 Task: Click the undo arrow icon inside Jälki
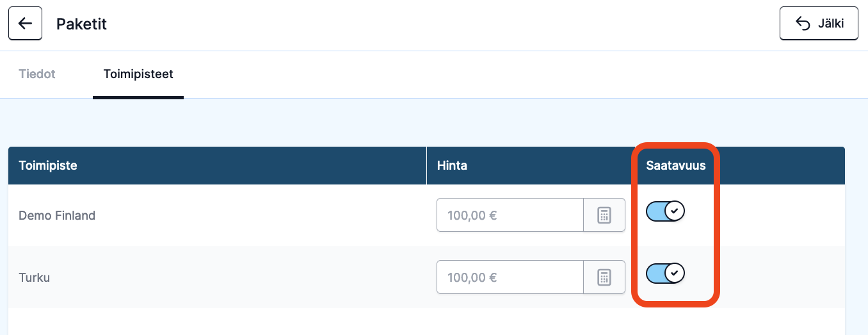[803, 24]
